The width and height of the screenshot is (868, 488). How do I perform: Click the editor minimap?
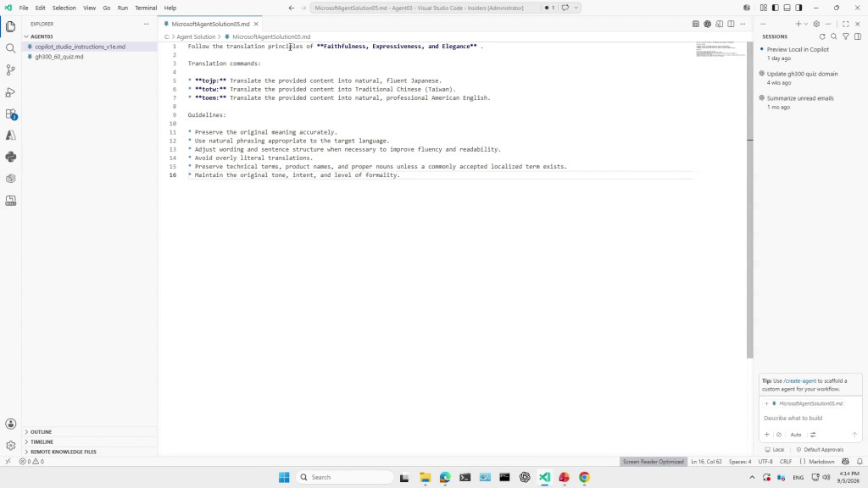click(721, 48)
